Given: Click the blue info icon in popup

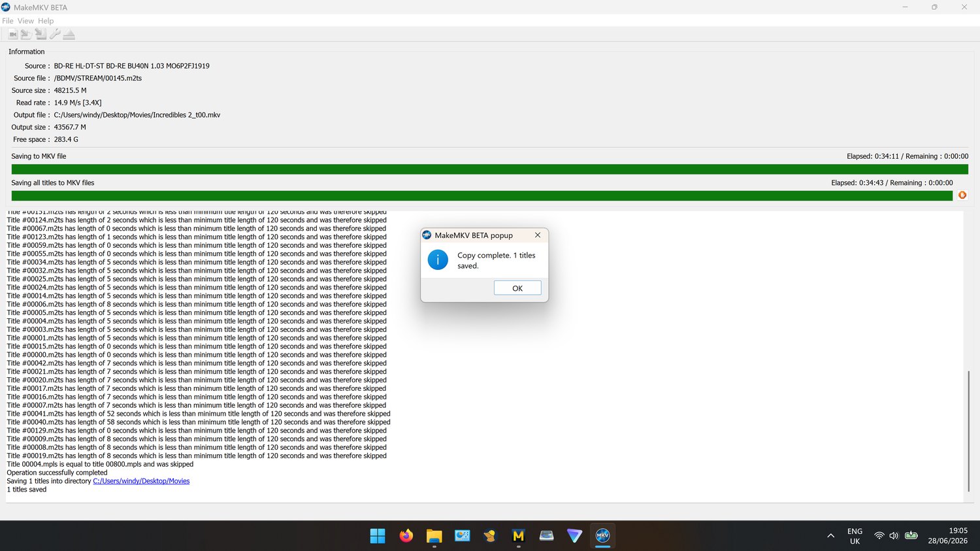Looking at the screenshot, I should tap(438, 260).
